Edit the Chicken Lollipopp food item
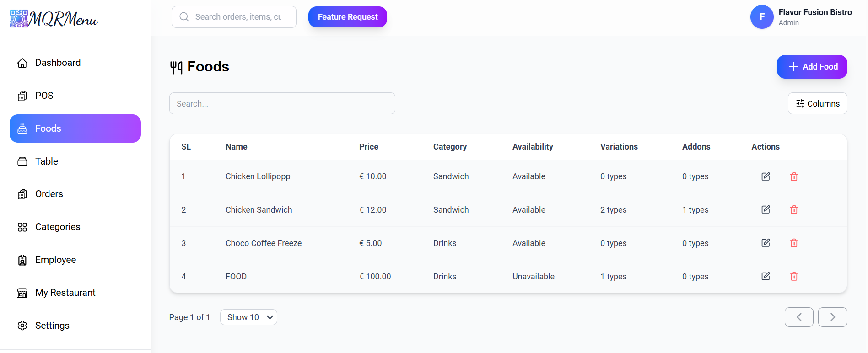 [x=766, y=176]
